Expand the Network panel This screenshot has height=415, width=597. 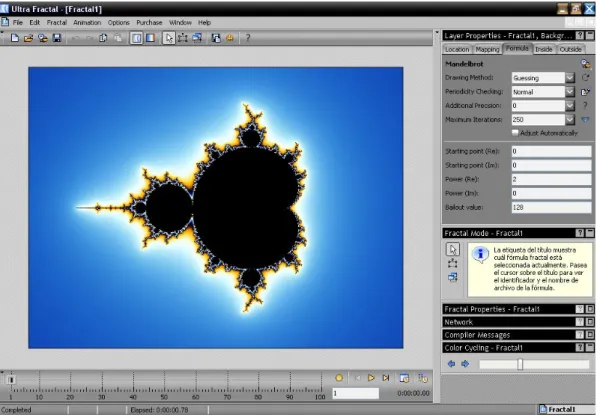click(x=590, y=322)
